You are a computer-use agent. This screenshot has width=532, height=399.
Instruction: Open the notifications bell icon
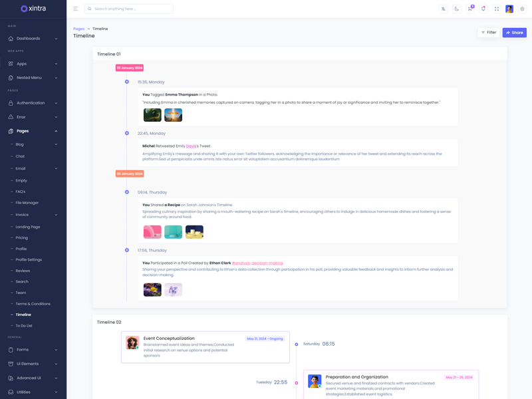[483, 9]
